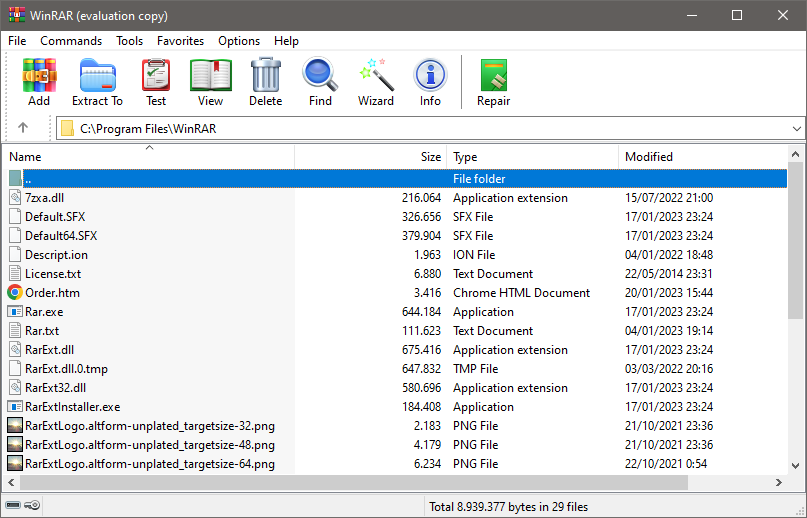Launch the Wizard wand tool

[x=376, y=75]
